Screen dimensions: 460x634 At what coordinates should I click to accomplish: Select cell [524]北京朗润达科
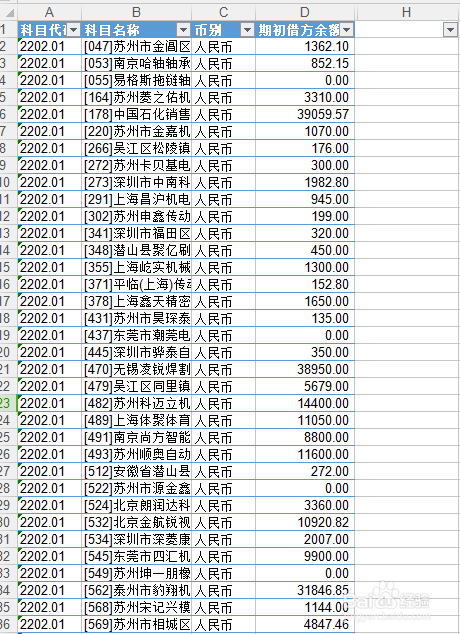click(136, 505)
